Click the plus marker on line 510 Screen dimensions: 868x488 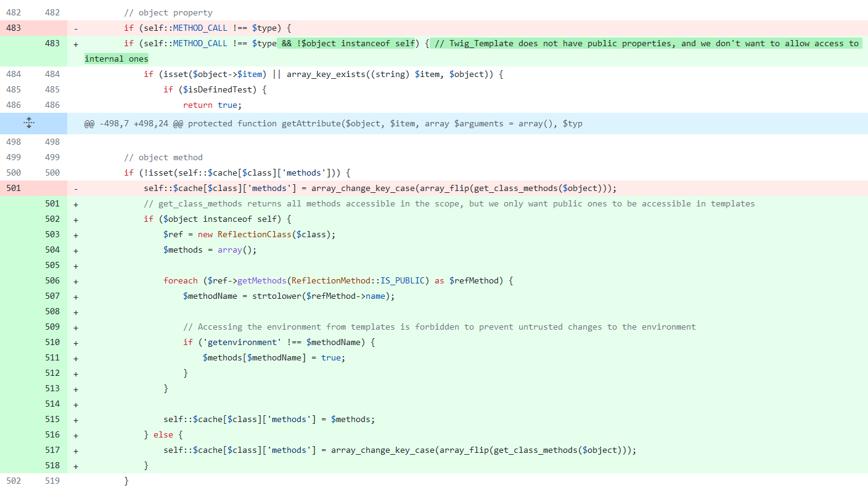[x=76, y=342]
